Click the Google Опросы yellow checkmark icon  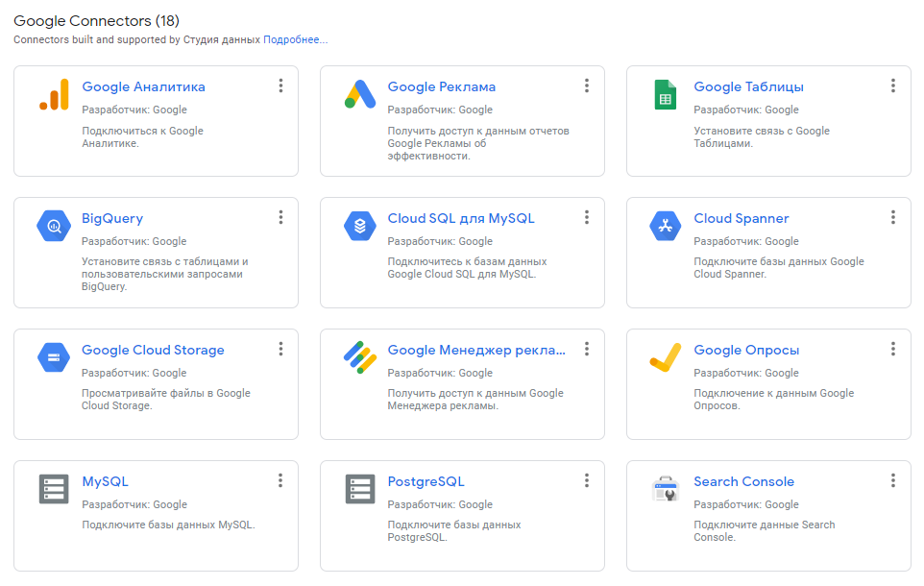665,357
